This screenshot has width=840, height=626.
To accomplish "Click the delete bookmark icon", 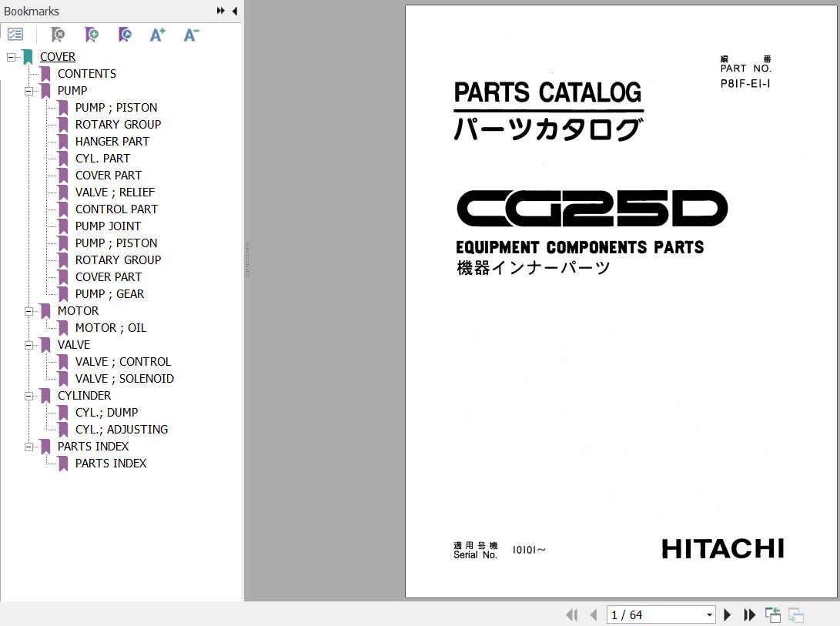I will [x=58, y=35].
